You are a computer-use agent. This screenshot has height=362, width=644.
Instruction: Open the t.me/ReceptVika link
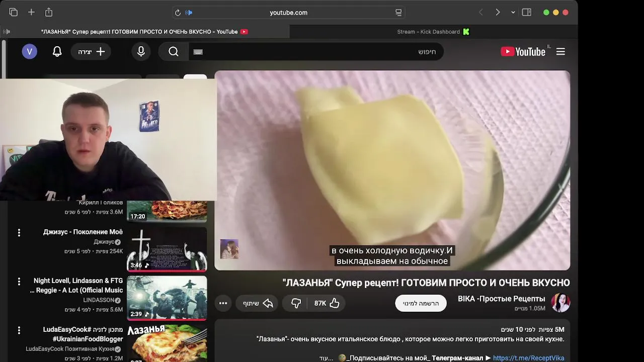pyautogui.click(x=528, y=358)
